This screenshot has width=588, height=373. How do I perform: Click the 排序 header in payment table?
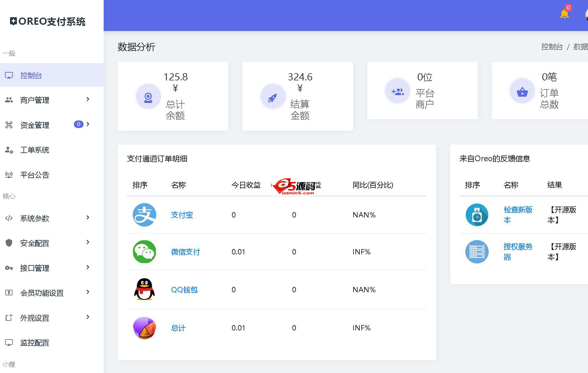point(140,185)
